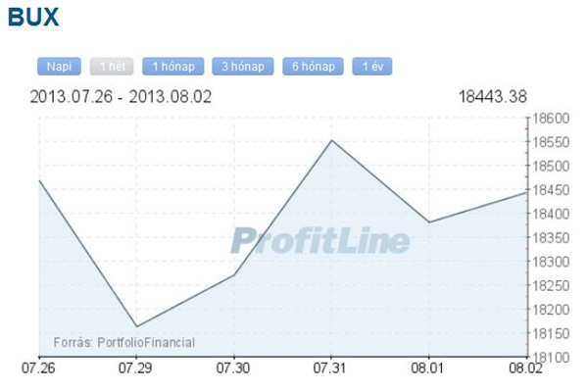Click the current value 18443.38
The image size is (588, 392).
click(x=492, y=96)
